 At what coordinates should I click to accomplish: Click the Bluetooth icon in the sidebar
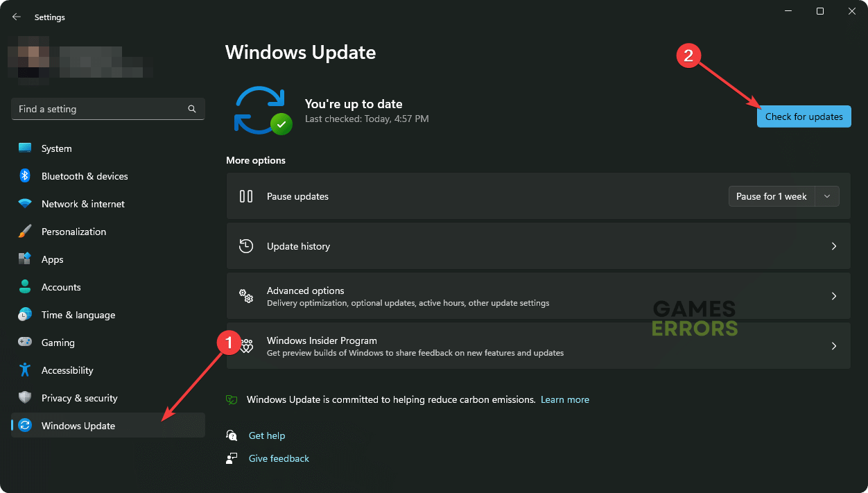click(x=25, y=176)
